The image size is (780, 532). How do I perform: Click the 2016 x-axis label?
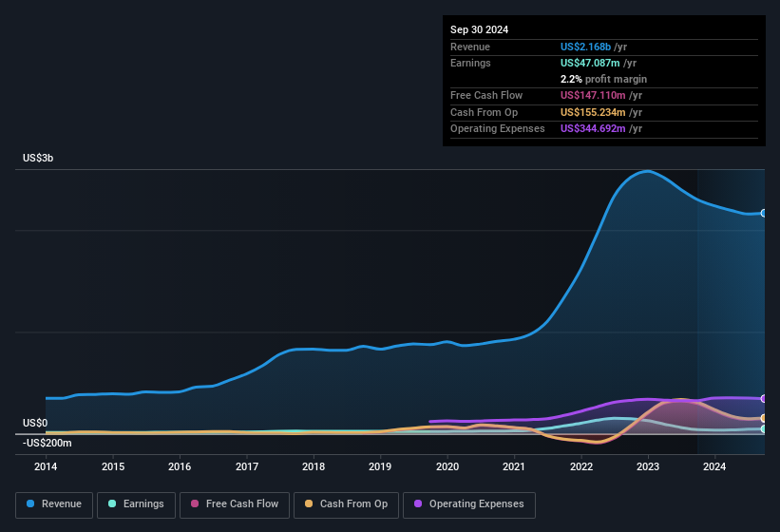pos(180,466)
